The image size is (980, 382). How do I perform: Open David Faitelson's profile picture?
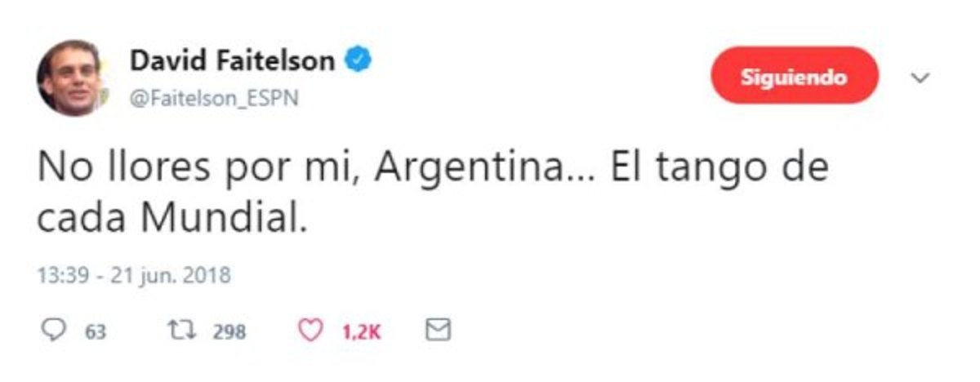(x=69, y=78)
